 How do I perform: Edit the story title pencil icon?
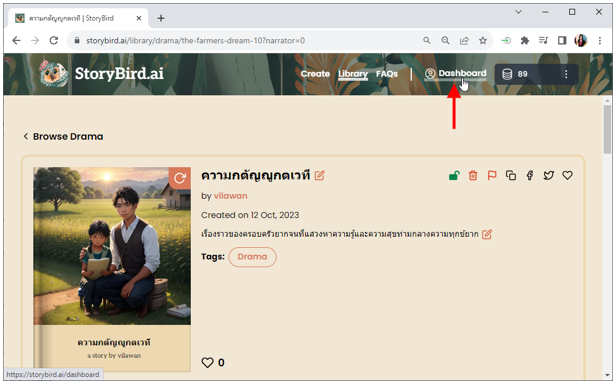[x=320, y=175]
